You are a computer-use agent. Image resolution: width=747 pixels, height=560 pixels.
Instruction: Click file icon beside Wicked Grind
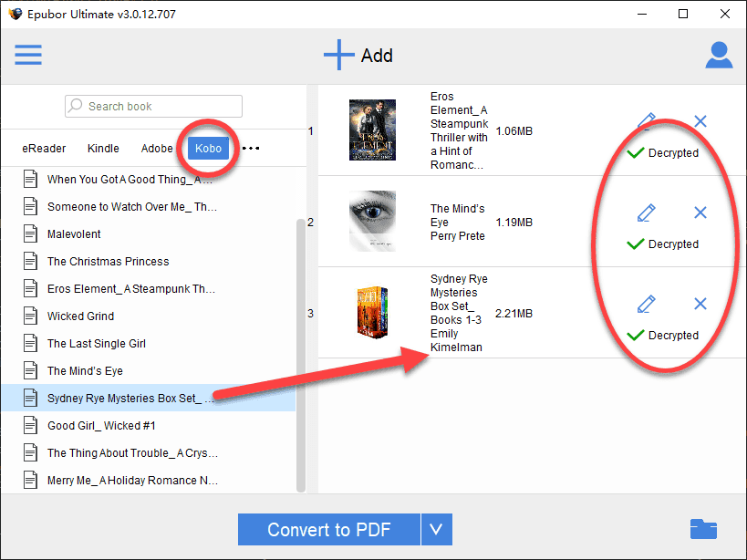(30, 316)
